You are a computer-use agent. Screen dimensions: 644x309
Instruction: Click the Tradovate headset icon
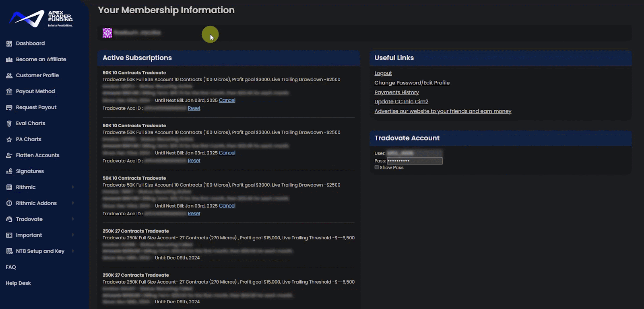pos(9,219)
